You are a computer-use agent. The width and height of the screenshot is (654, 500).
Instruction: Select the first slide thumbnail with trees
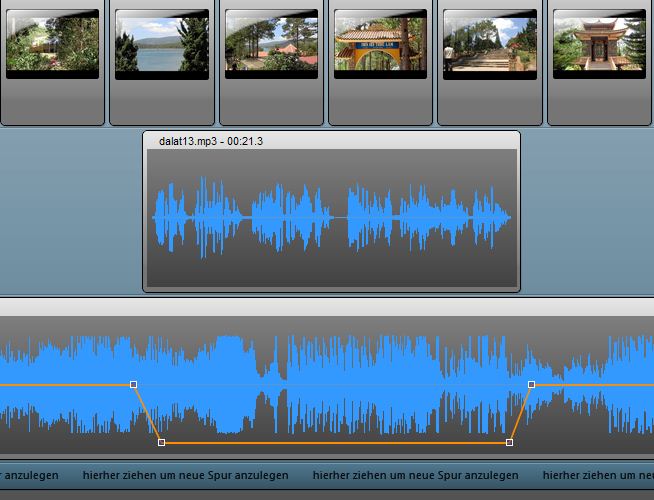pos(52,44)
